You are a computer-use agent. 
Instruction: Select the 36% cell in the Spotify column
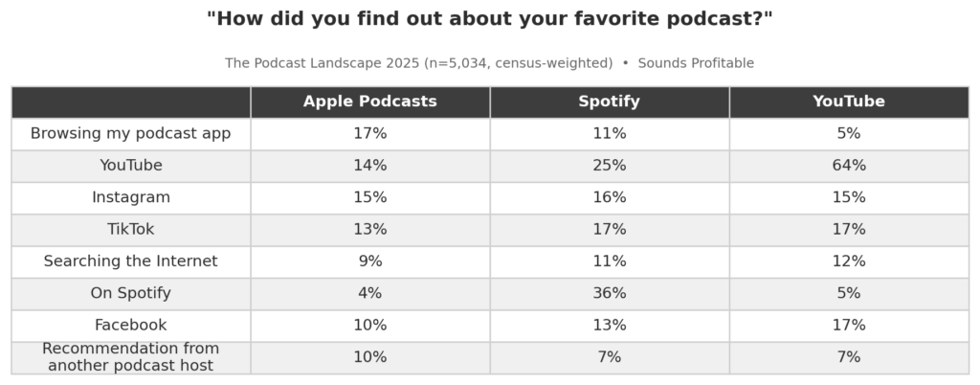point(609,293)
